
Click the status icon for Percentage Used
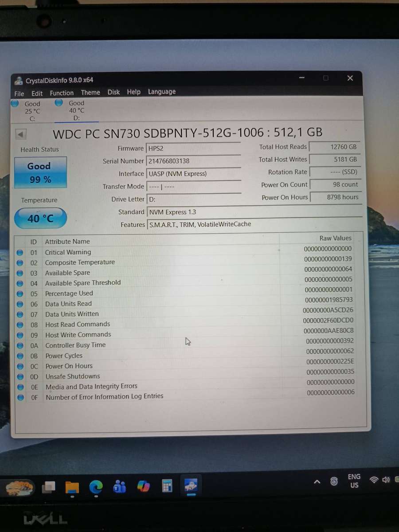[x=20, y=294]
